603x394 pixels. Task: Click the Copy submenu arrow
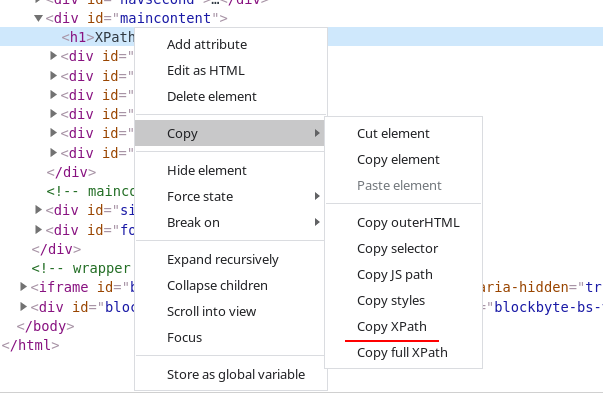point(317,133)
